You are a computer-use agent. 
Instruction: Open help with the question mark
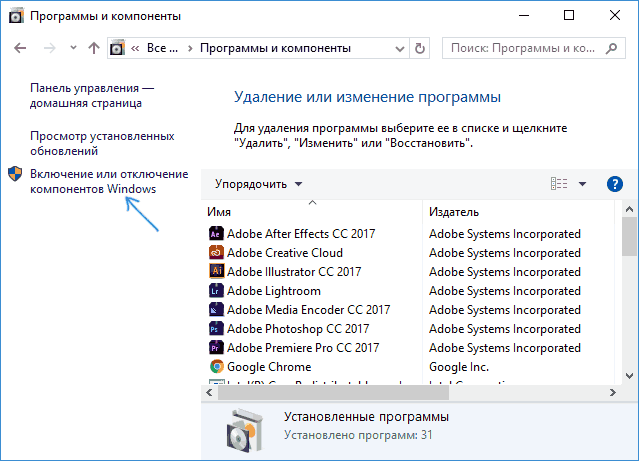point(615,184)
